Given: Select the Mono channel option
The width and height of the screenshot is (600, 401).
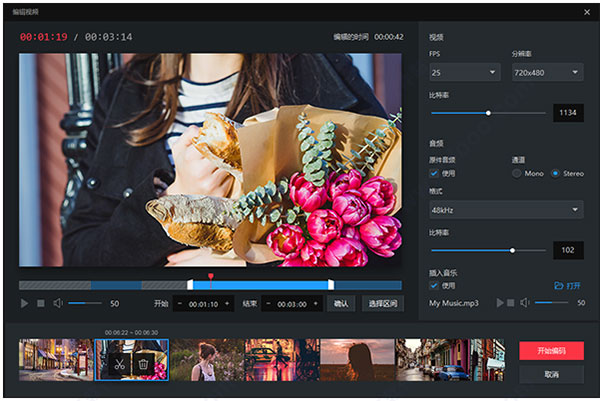Looking at the screenshot, I should point(517,173).
